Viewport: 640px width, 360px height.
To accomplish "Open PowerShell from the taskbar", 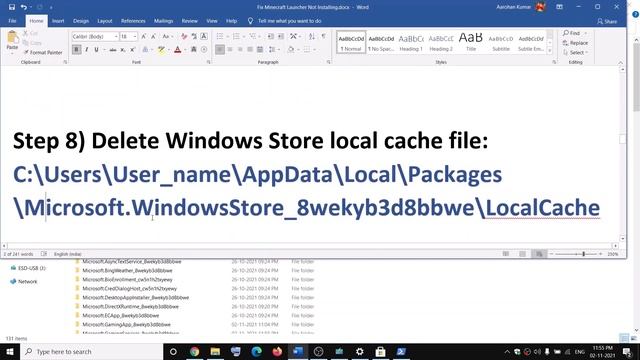I will point(401,351).
